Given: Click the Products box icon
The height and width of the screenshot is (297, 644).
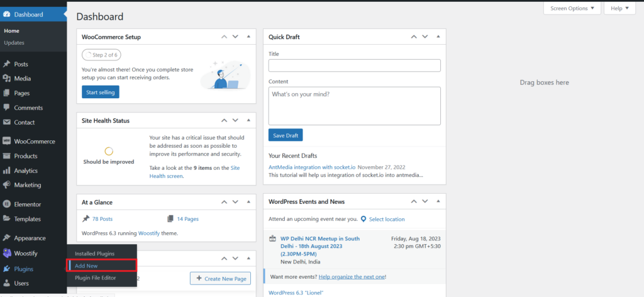Looking at the screenshot, I should (6, 156).
